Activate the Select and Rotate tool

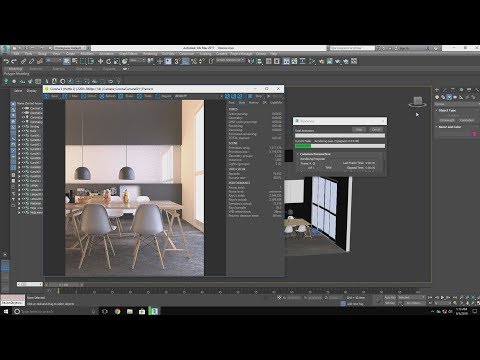108,61
